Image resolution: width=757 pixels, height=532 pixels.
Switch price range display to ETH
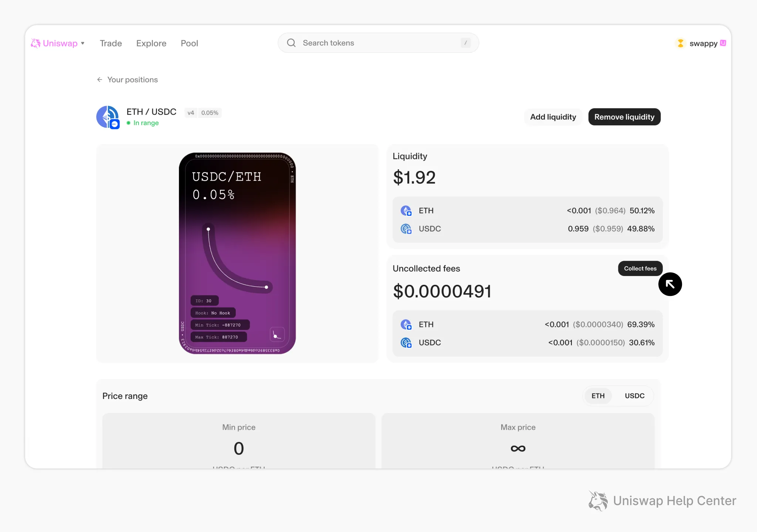(598, 396)
